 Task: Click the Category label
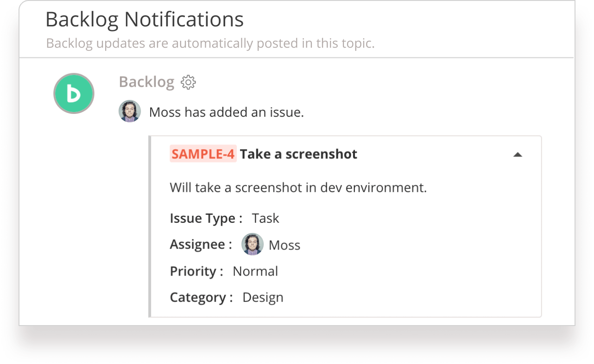[x=202, y=297]
